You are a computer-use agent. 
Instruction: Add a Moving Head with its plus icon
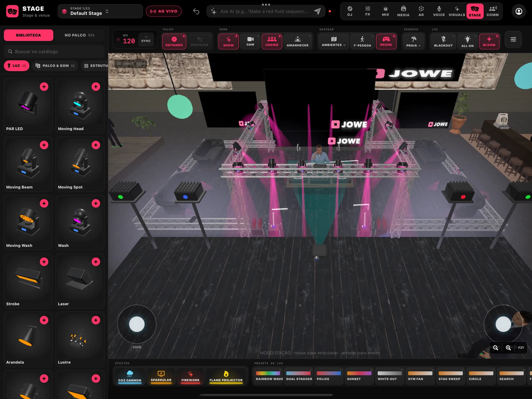tap(96, 87)
